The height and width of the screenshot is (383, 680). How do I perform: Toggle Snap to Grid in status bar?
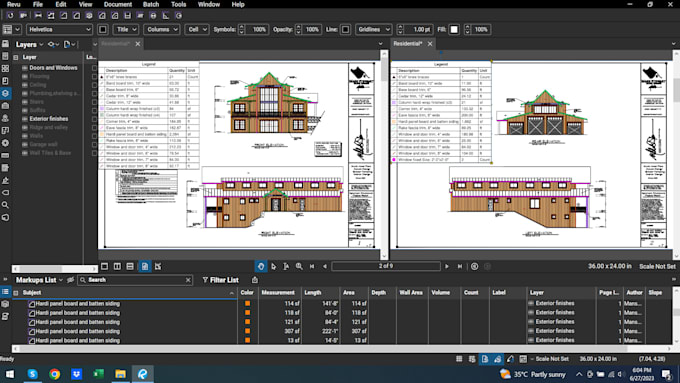point(472,359)
